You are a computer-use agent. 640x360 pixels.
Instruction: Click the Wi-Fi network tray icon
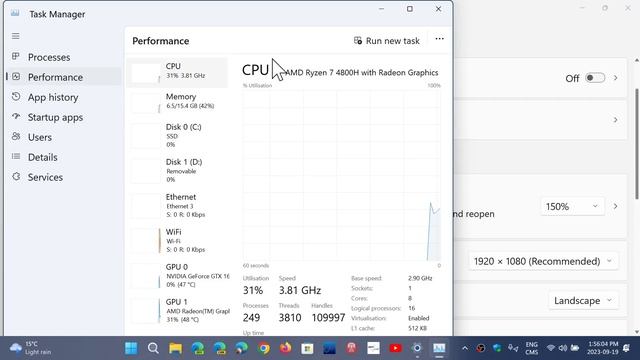(x=551, y=348)
